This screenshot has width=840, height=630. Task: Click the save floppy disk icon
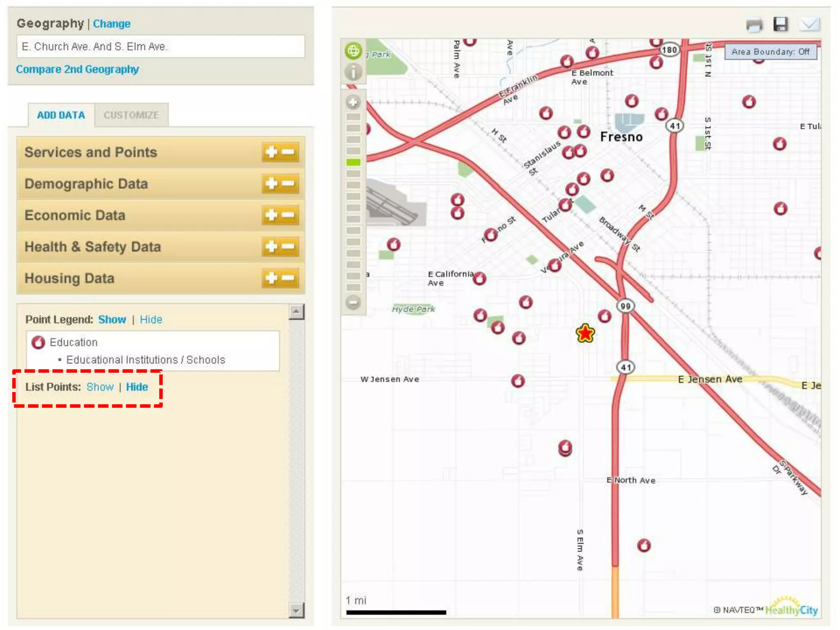click(x=781, y=24)
